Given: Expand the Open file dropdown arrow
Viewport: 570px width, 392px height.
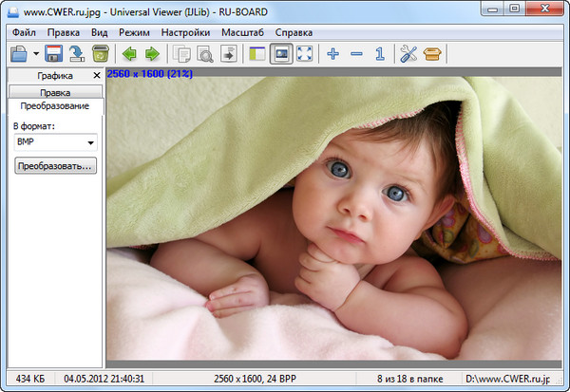Looking at the screenshot, I should point(36,55).
